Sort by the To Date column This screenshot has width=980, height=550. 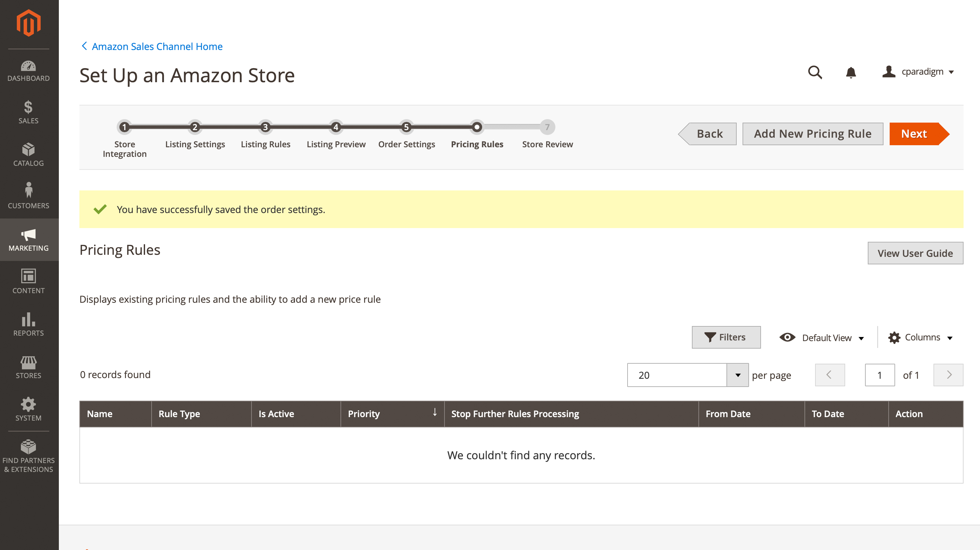tap(847, 414)
